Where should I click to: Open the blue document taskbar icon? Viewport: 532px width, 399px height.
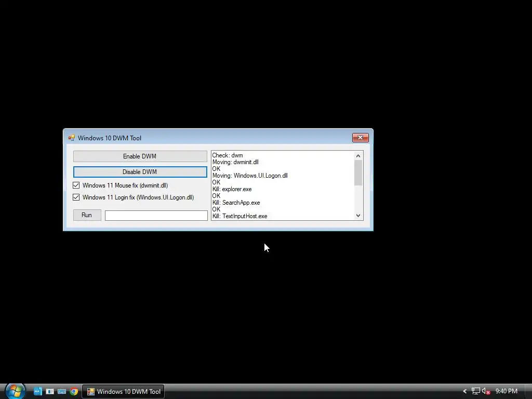coord(37,391)
